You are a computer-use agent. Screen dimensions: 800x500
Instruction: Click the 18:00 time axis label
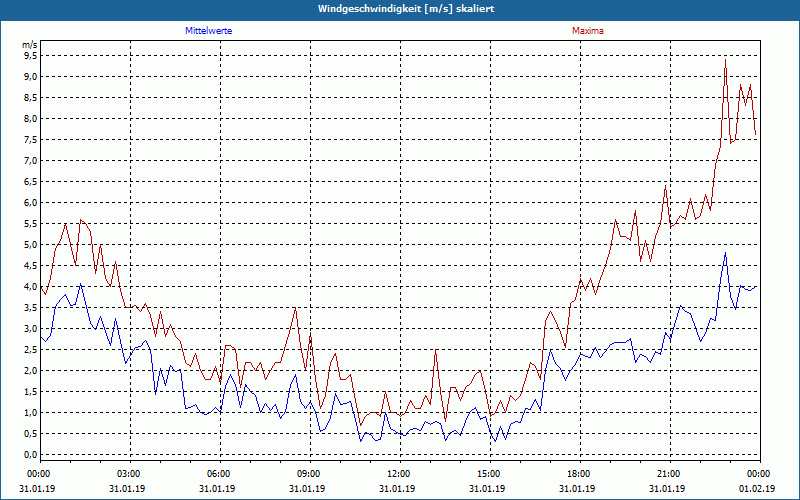click(581, 474)
